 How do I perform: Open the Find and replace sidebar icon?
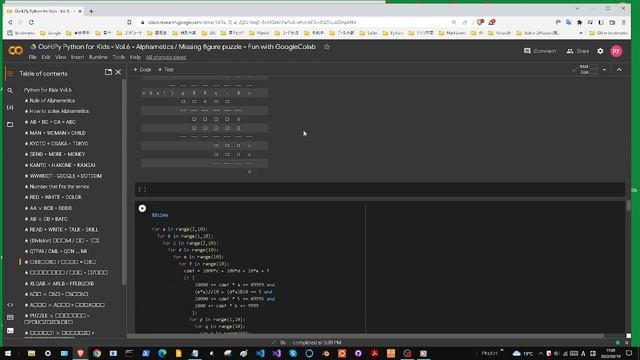pyautogui.click(x=10, y=91)
